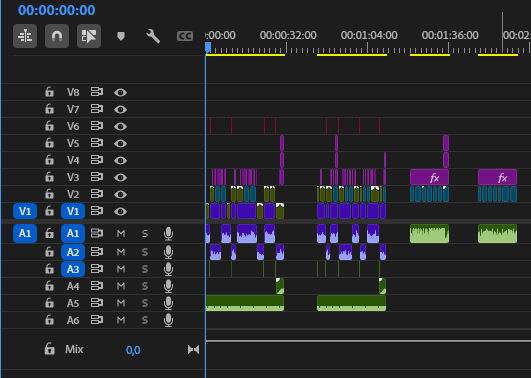Viewport: 531px width, 378px height.
Task: Solo track A3 with S button
Action: coord(145,269)
